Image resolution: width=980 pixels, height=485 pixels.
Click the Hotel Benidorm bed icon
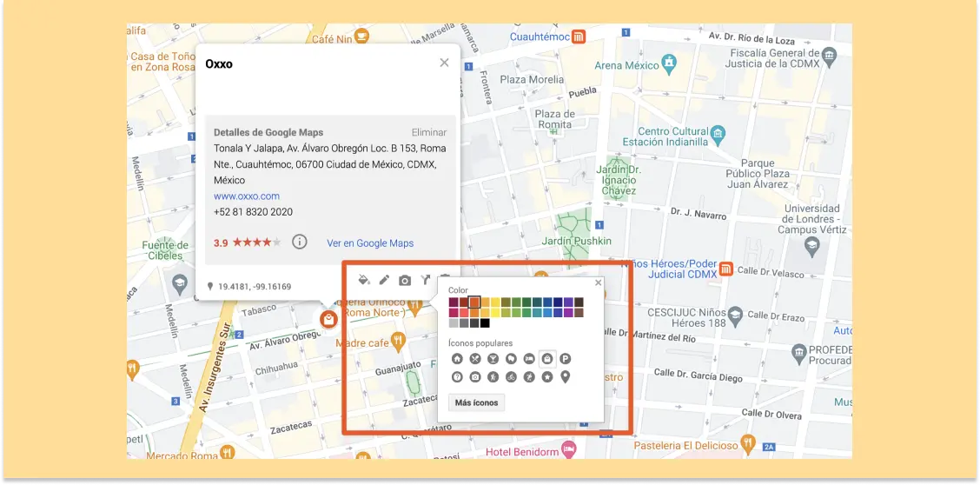[568, 450]
